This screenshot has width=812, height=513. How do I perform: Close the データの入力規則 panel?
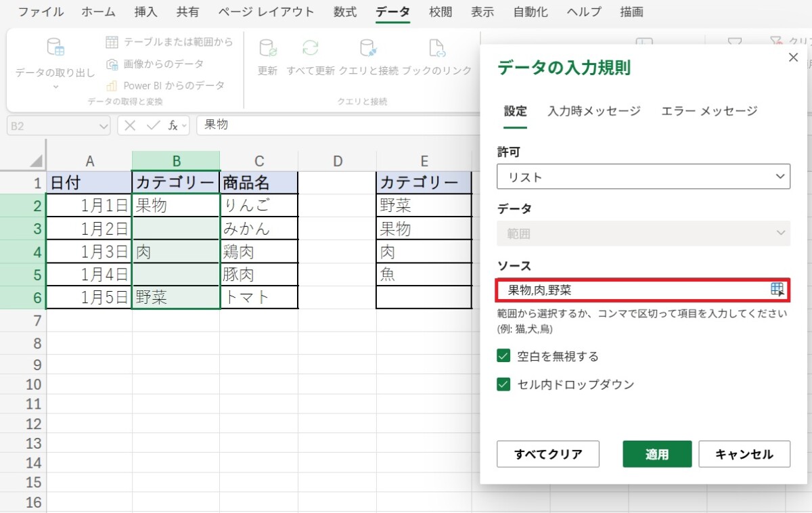(794, 58)
